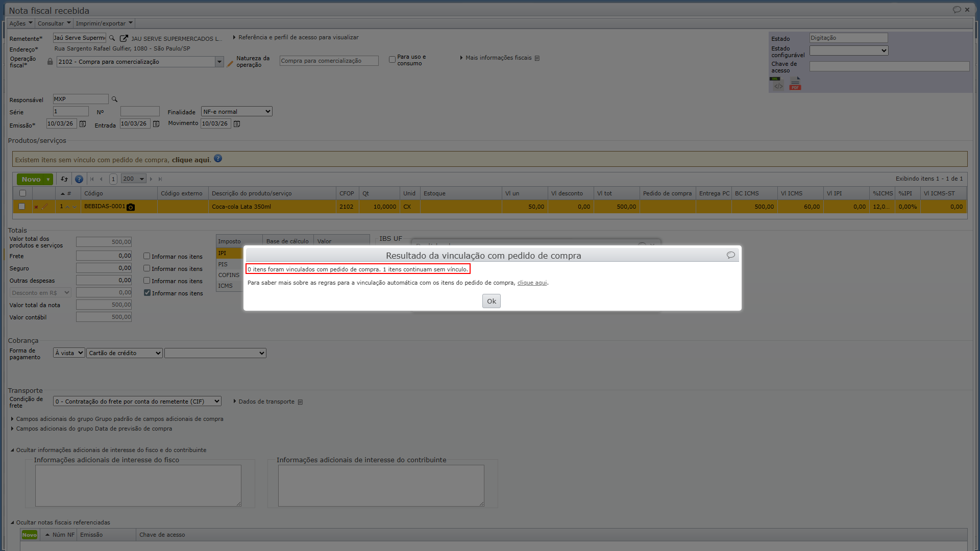
Task: Open the Ações menu
Action: [21, 23]
